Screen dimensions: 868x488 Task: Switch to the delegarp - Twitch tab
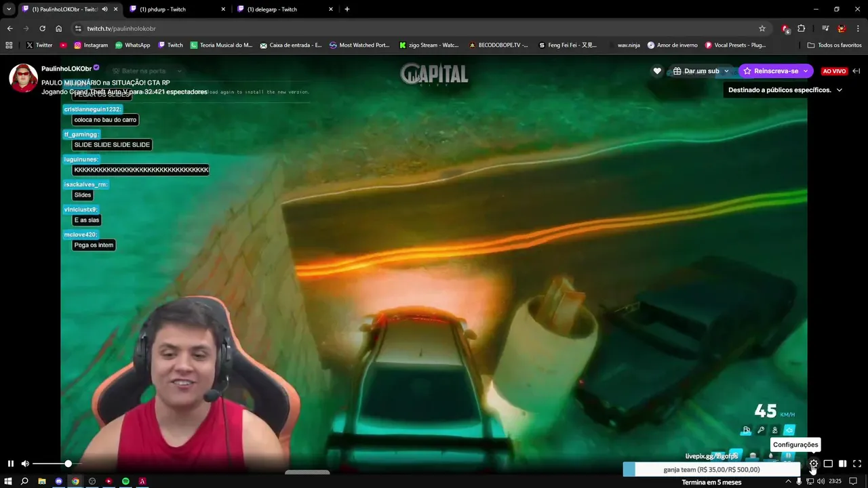click(285, 9)
